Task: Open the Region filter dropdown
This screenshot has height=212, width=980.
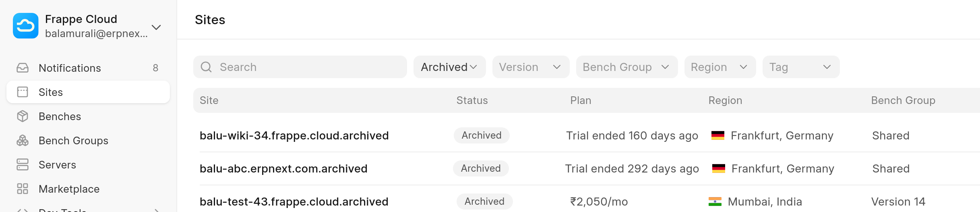Action: [720, 67]
